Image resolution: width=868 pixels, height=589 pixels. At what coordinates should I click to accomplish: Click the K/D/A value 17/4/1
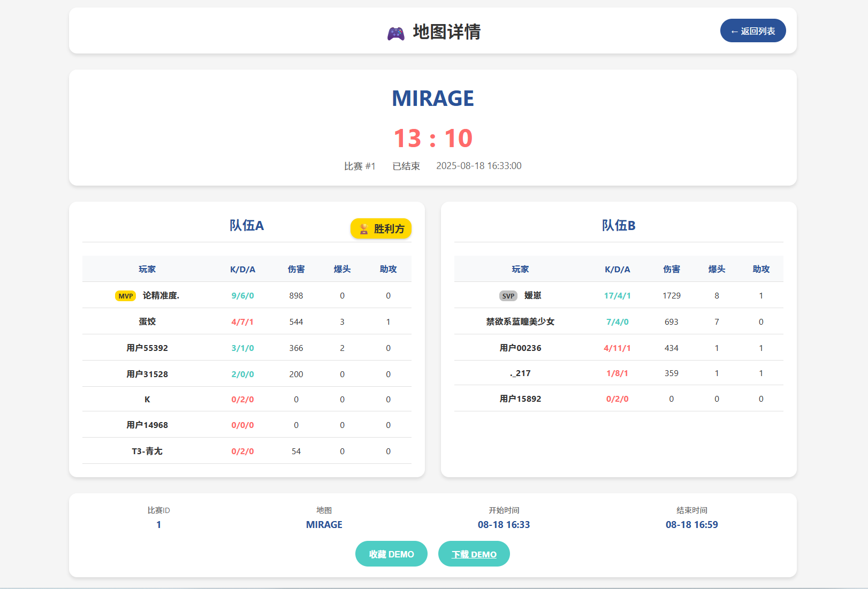pyautogui.click(x=618, y=295)
